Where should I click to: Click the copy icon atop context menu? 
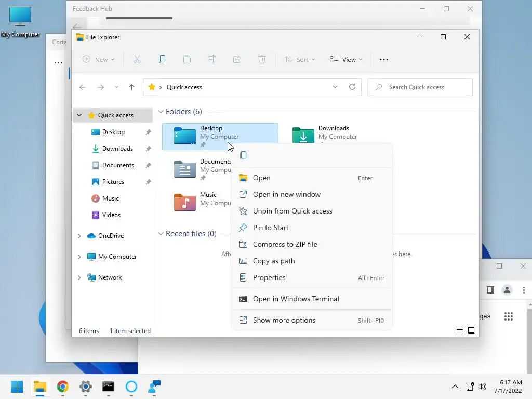243,155
